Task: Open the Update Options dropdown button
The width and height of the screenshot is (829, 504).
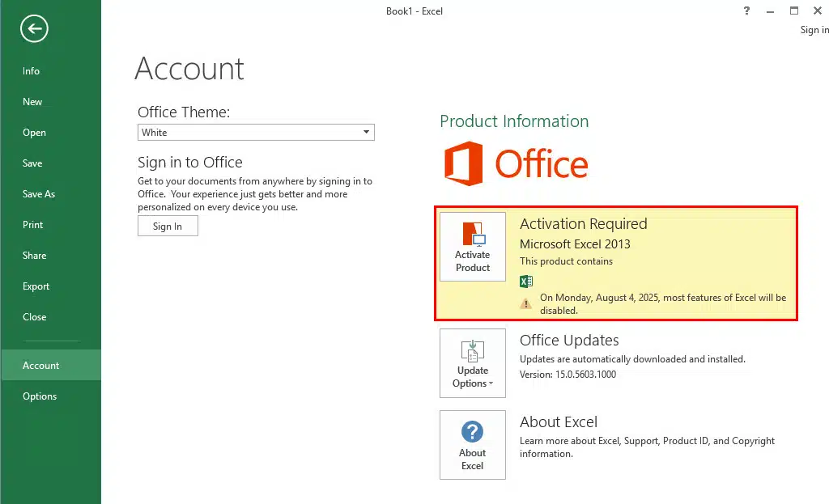Action: (473, 363)
